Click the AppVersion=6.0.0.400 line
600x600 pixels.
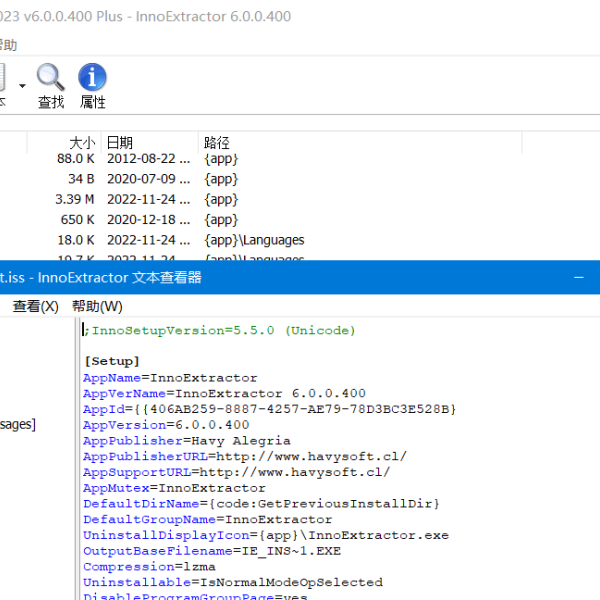tap(166, 425)
